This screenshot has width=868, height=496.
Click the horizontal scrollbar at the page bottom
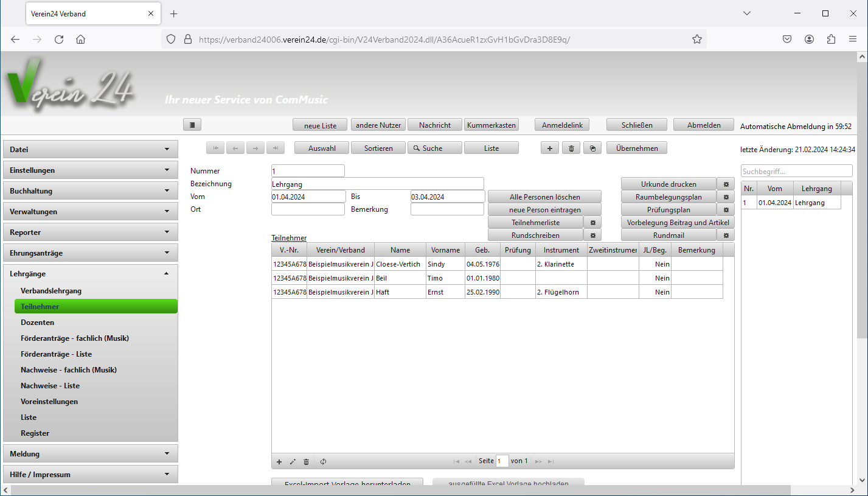pos(401,491)
